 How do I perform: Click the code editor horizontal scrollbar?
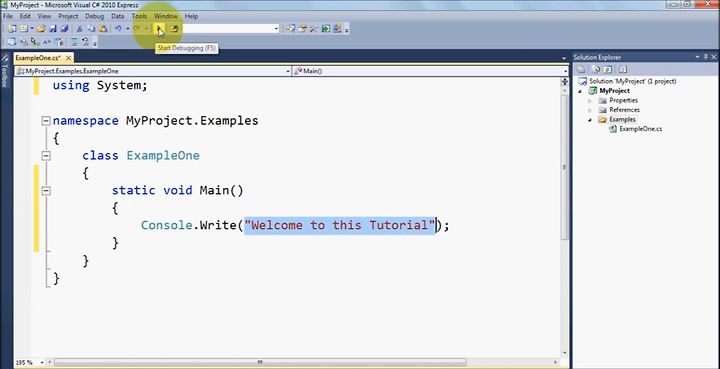[259, 362]
